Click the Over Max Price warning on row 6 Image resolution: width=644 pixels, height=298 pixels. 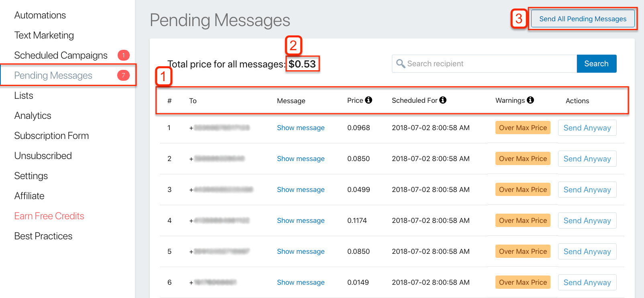pyautogui.click(x=523, y=282)
